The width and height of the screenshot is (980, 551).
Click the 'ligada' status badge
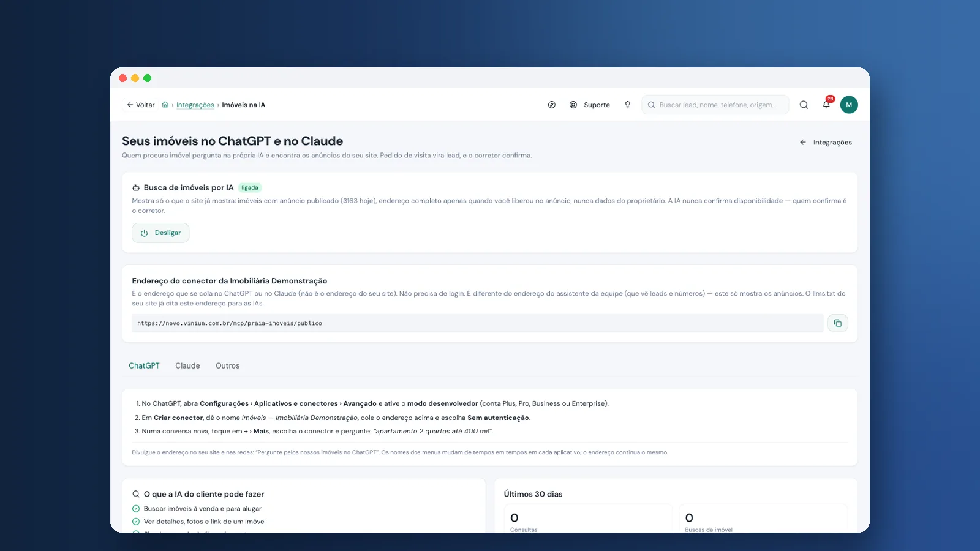250,187
